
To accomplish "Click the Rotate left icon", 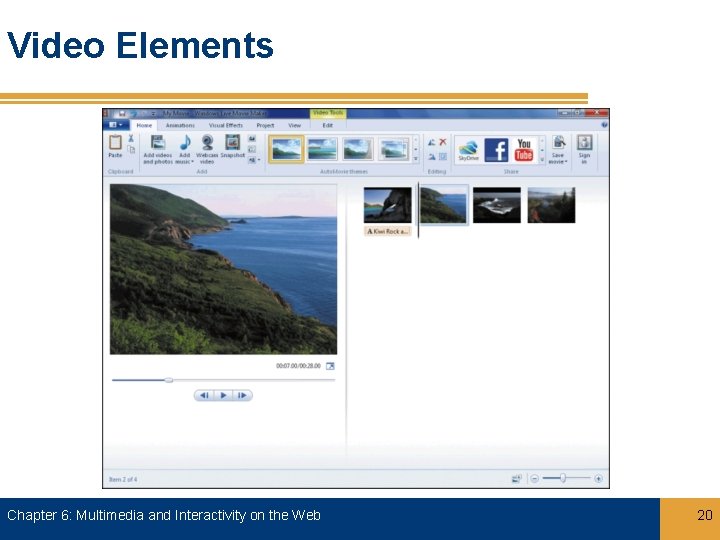I will tap(432, 142).
